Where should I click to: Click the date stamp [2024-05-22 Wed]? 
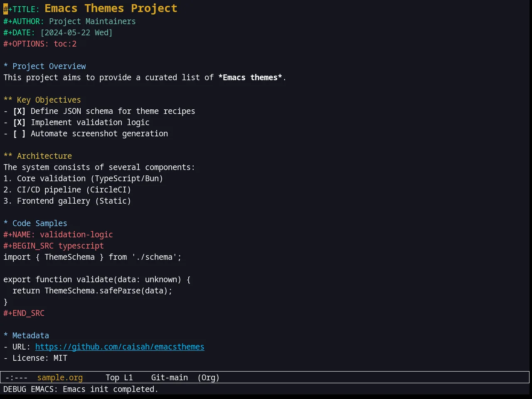point(76,33)
